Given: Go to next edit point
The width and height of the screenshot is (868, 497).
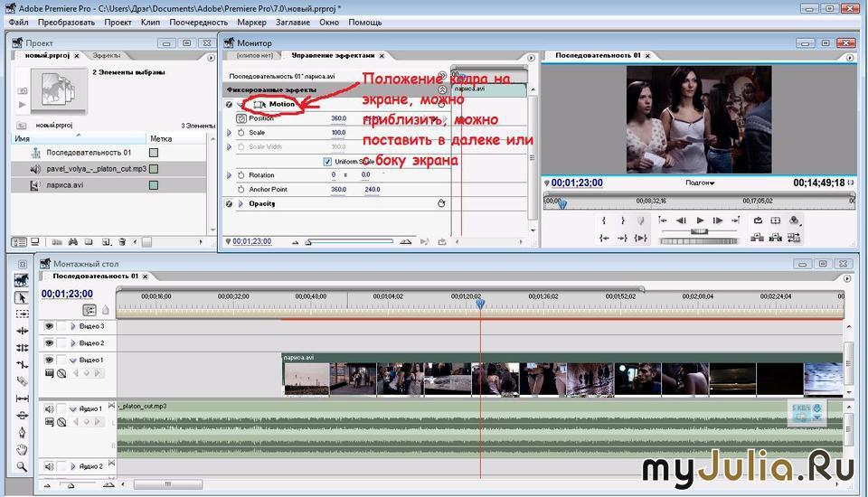Looking at the screenshot, I should (x=736, y=220).
